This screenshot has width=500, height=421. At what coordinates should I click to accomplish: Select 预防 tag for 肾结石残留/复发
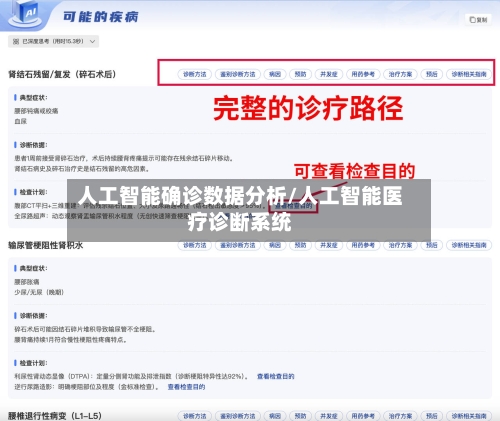(x=300, y=74)
